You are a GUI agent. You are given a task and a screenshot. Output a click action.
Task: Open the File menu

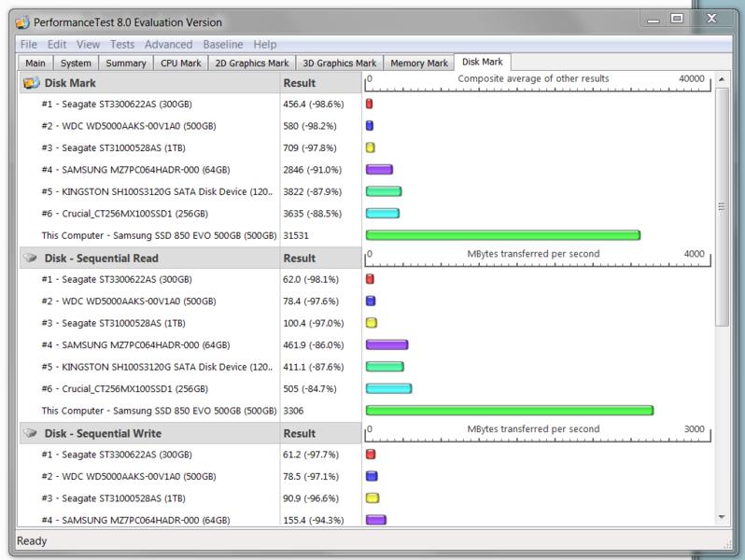tap(29, 44)
